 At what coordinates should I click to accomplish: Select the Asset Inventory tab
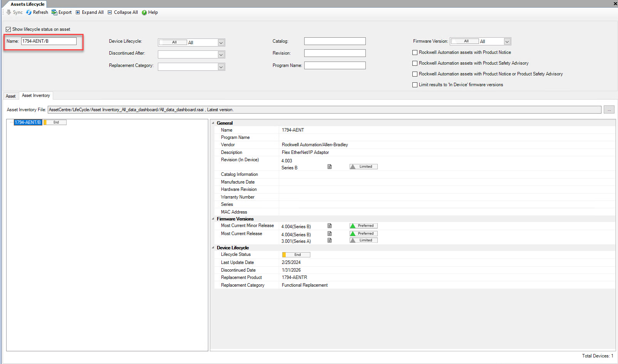click(x=36, y=95)
